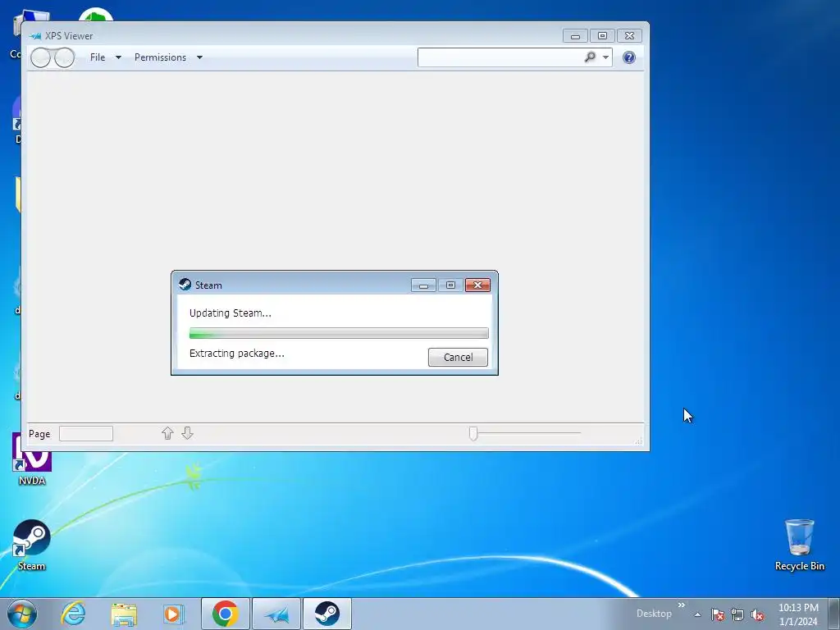Screen dimensions: 840x630
Task: Expand the search options dropdown arrow
Action: click(x=606, y=57)
